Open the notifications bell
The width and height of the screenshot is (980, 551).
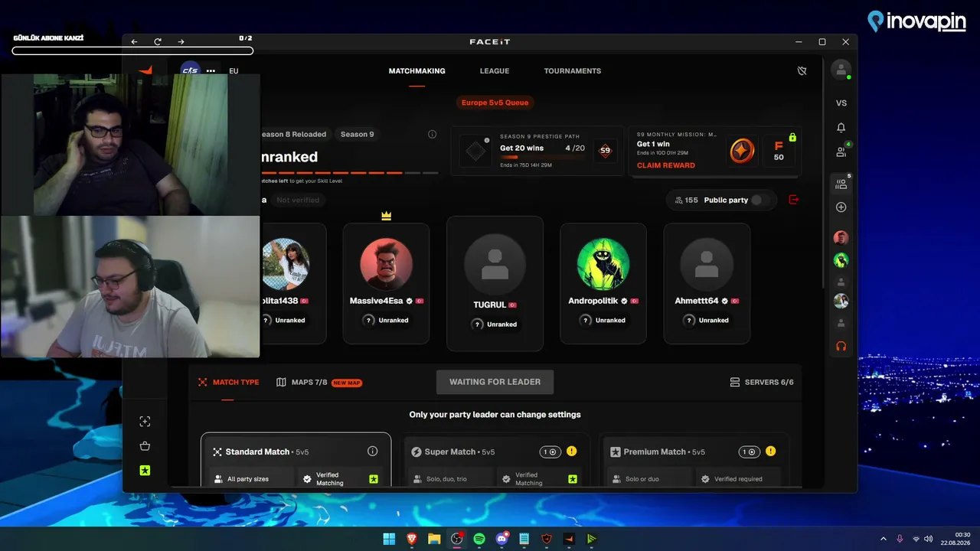pos(841,128)
